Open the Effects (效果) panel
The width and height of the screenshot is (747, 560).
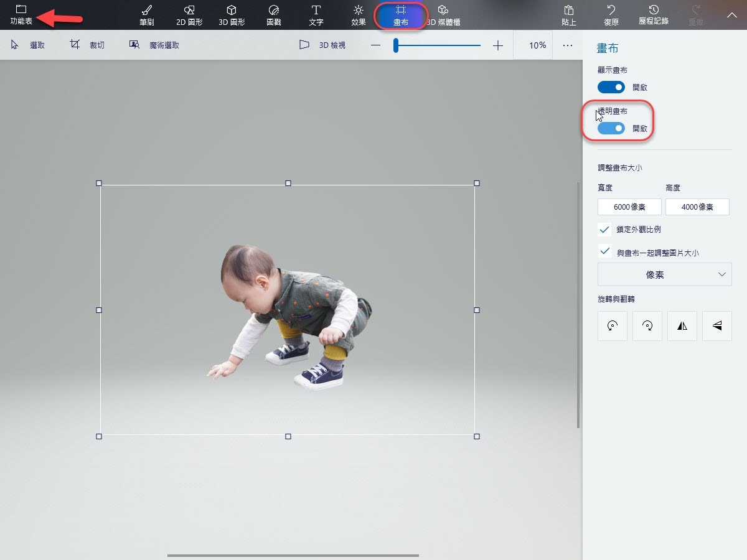point(359,15)
